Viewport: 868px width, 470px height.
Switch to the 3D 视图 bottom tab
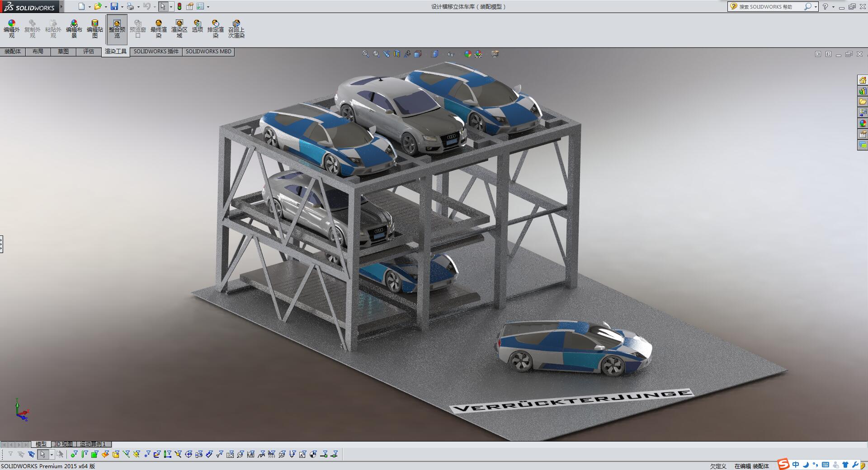point(63,444)
